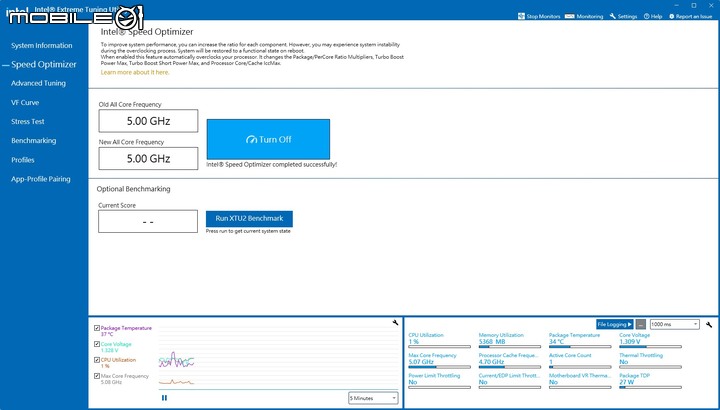This screenshot has width=720, height=410.
Task: Pause the monitoring graph
Action: (x=164, y=398)
